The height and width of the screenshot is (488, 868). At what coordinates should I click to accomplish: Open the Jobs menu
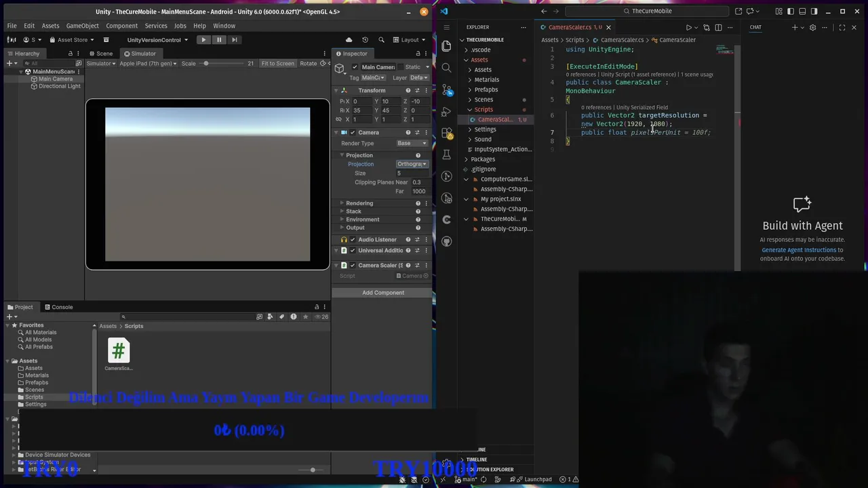pyautogui.click(x=180, y=26)
